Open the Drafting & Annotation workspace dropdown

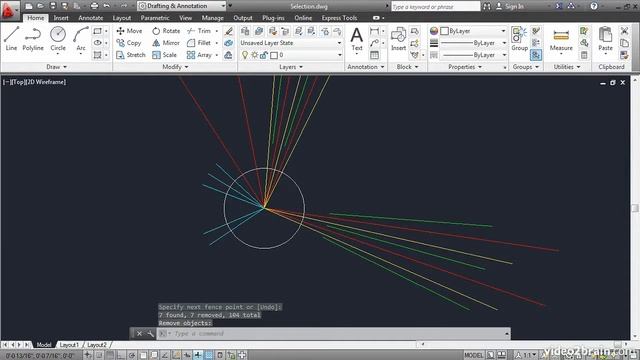point(182,6)
